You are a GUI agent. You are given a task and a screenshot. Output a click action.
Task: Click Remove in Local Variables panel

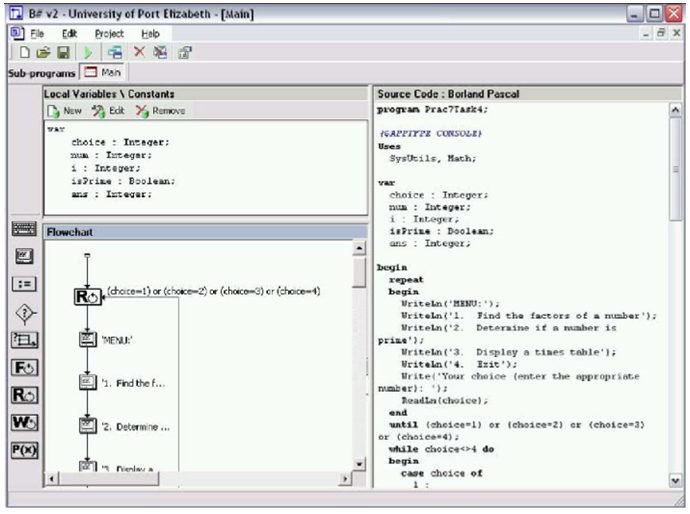tap(159, 110)
